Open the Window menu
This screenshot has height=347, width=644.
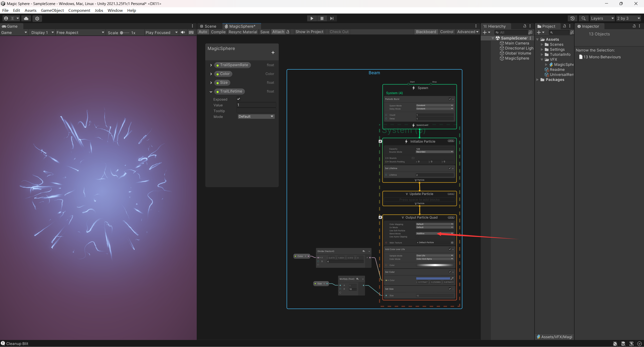click(115, 10)
